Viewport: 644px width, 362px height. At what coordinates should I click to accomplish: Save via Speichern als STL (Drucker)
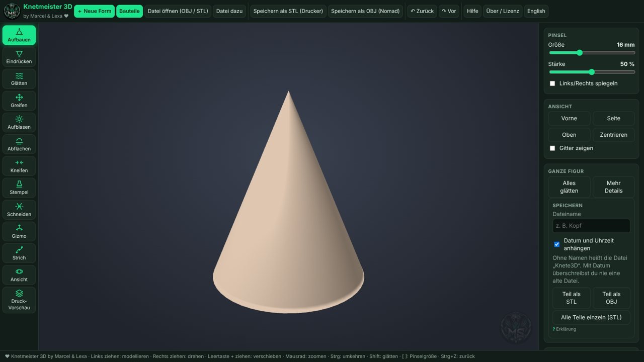(288, 11)
